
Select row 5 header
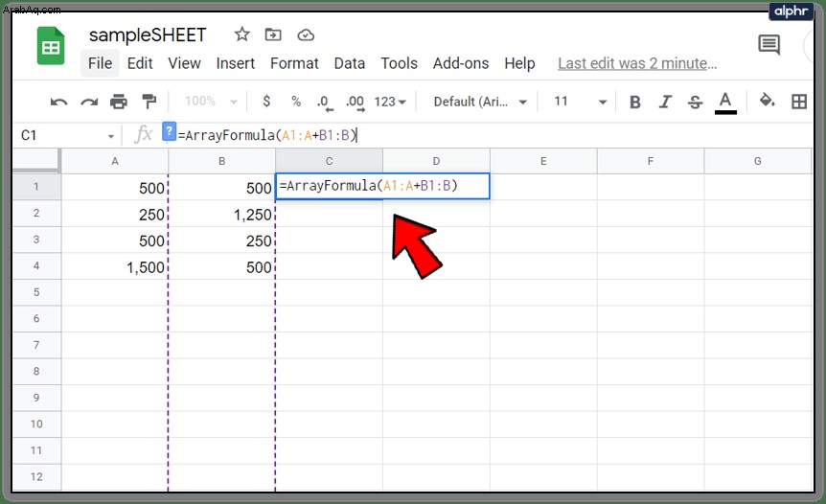[x=36, y=292]
